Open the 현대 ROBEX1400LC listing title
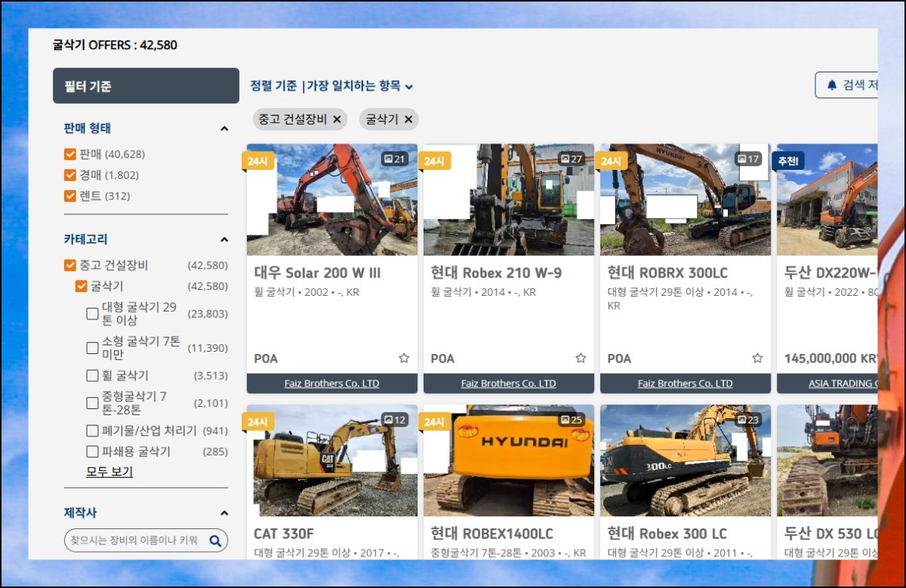The image size is (906, 588). tap(492, 534)
